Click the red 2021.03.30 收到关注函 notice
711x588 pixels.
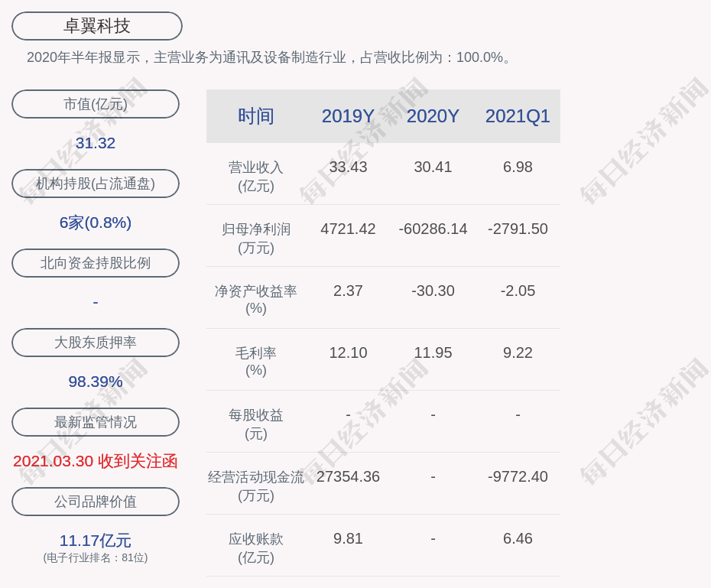pos(96,461)
